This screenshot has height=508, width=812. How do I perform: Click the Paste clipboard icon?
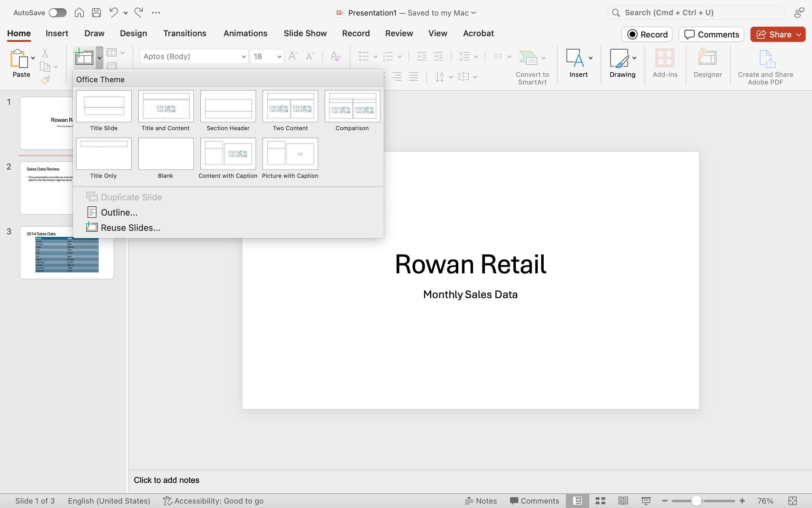point(19,58)
